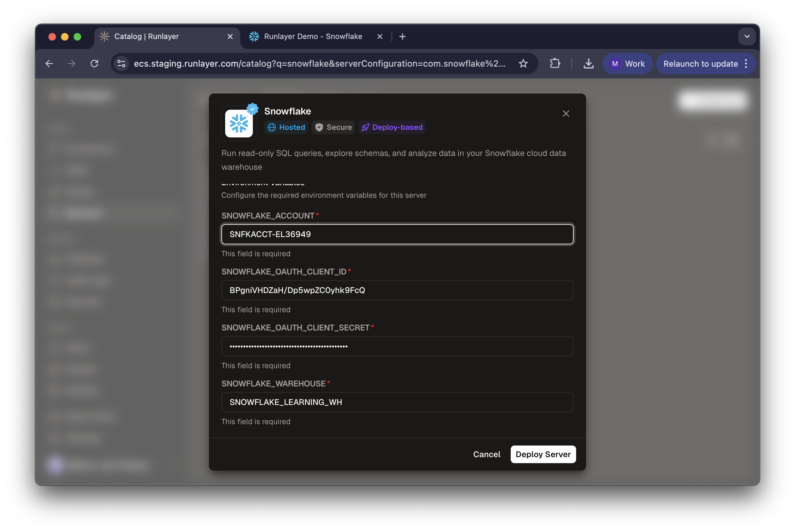Click the Deploy Server button
The width and height of the screenshot is (795, 532).
pyautogui.click(x=542, y=454)
